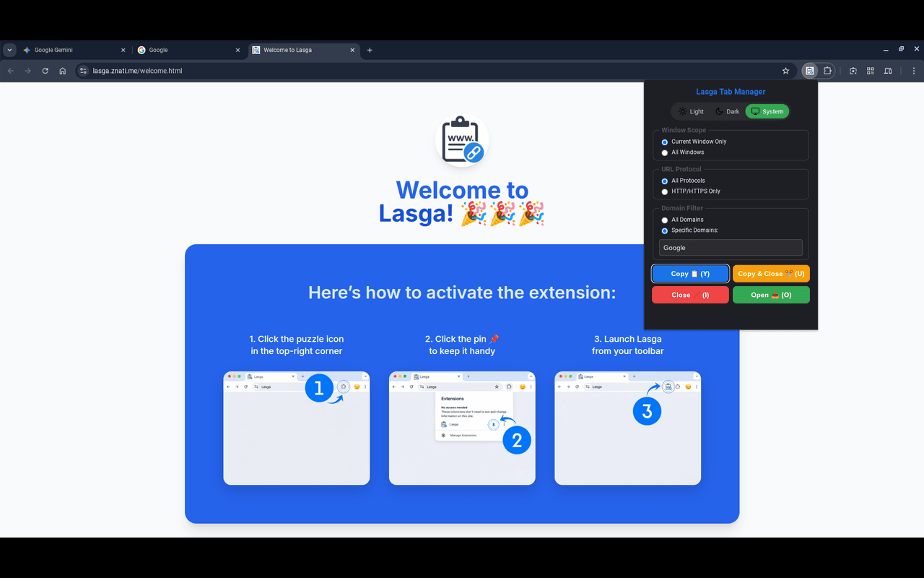
Task: Click the screenshot capture toolbar icon
Action: coord(853,71)
